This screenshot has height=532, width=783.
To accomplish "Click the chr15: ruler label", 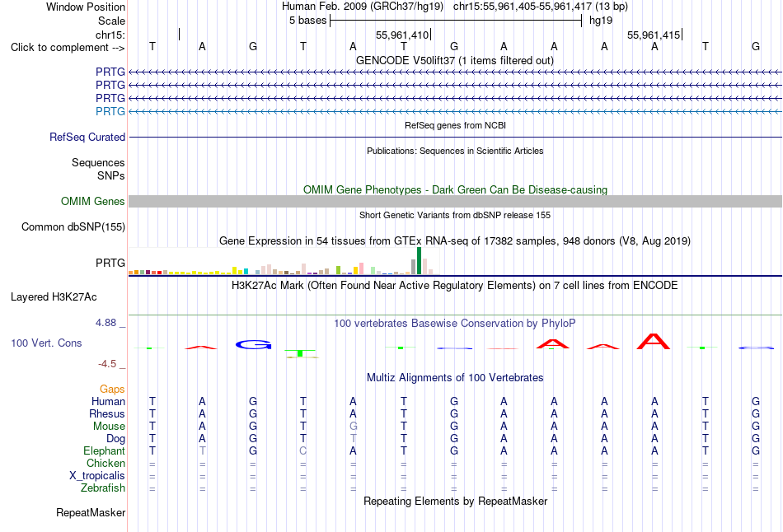I will (110, 35).
